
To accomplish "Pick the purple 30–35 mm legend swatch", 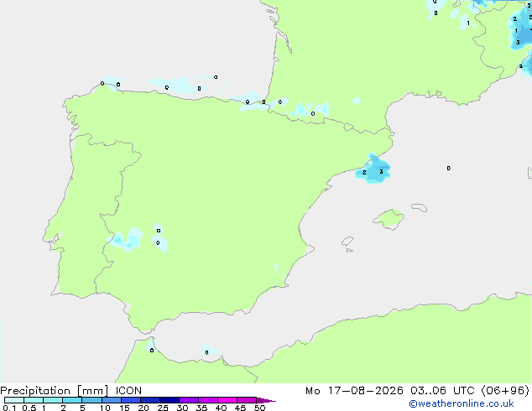I will [x=189, y=400].
